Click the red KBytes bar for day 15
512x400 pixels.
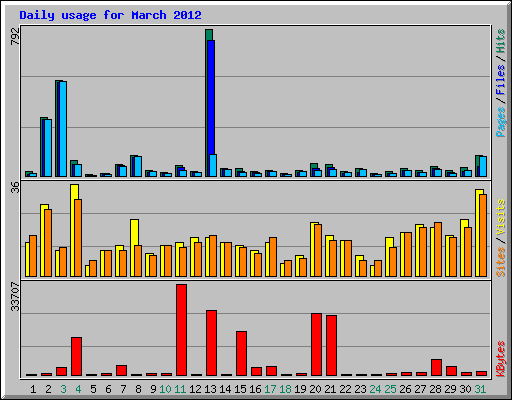(241, 354)
